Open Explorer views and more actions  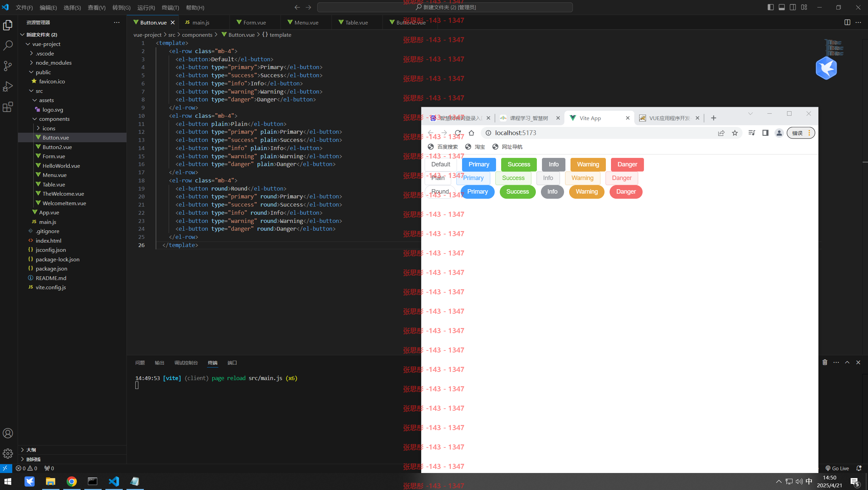click(117, 22)
